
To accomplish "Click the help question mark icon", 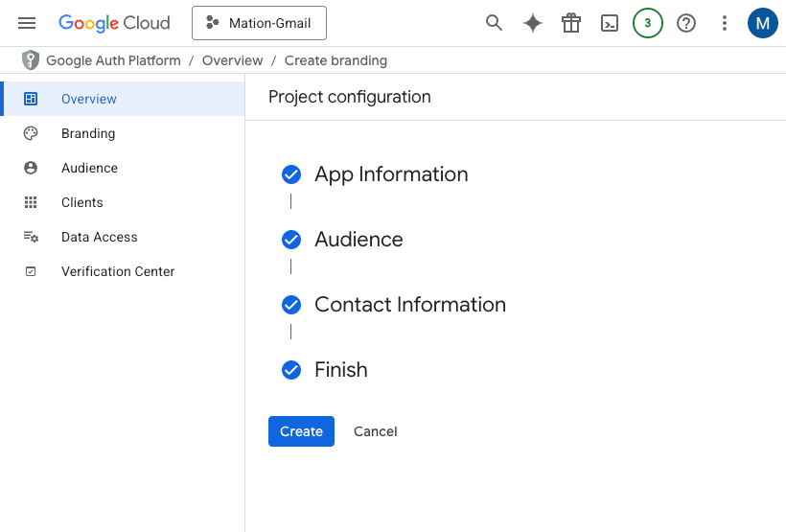I will click(686, 23).
